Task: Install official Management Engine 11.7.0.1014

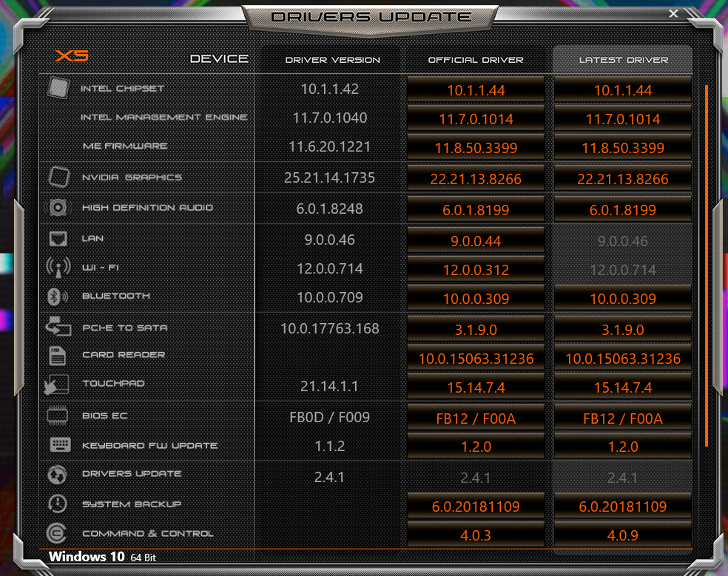Action: 476,119
